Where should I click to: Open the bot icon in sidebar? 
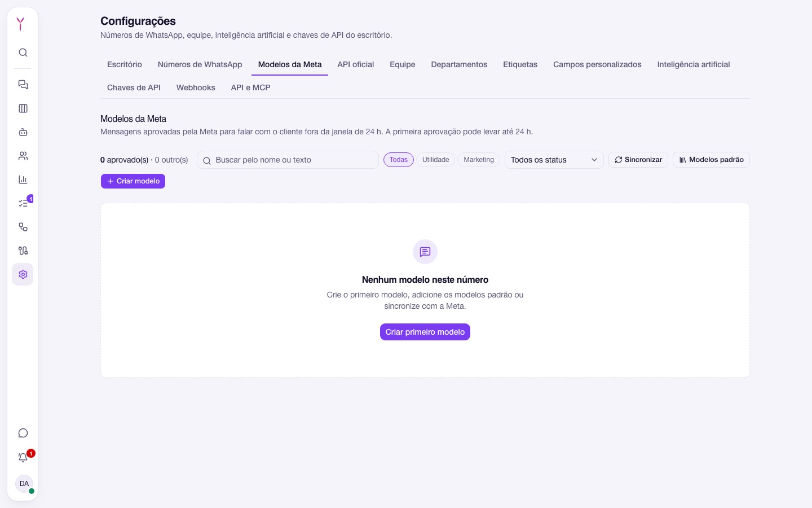(23, 132)
